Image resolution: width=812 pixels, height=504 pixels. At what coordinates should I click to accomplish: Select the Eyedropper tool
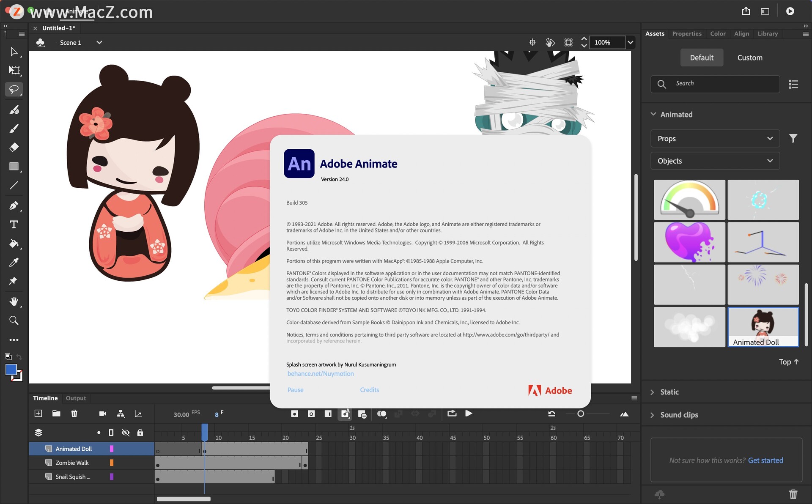point(14,263)
